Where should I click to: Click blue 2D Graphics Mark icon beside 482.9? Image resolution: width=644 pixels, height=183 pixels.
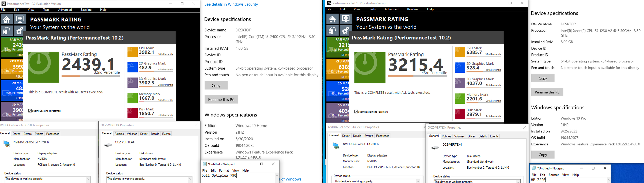click(x=132, y=67)
